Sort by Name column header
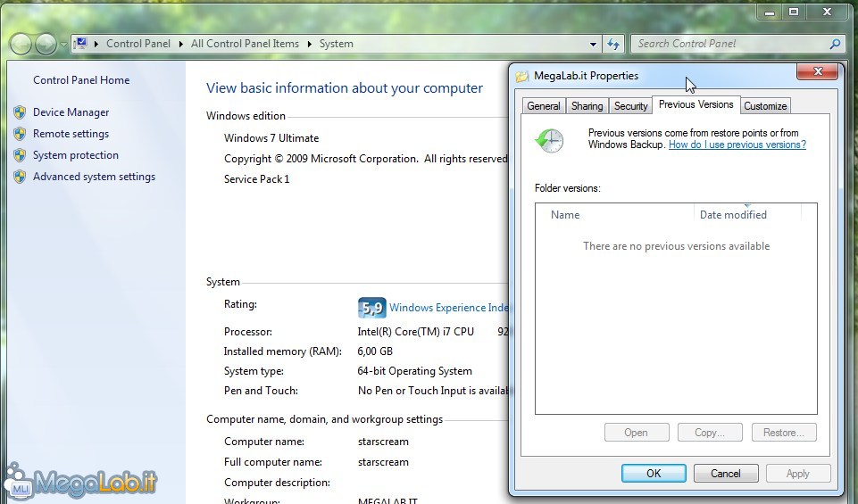 pos(614,215)
